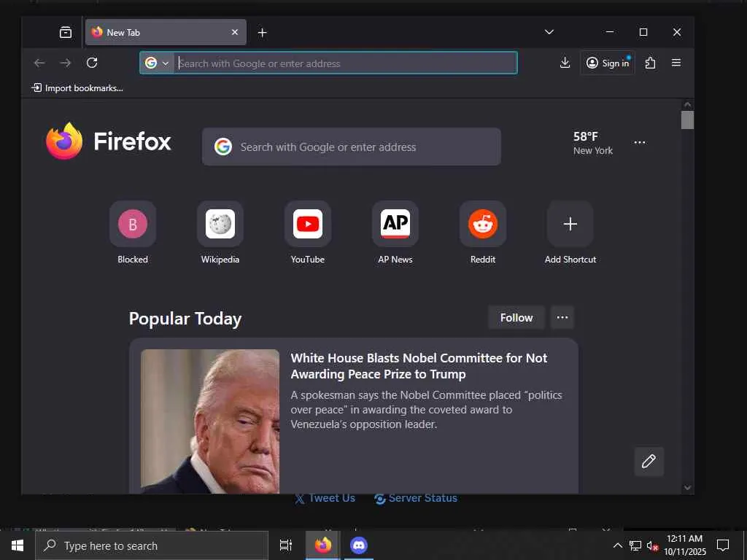747x560 pixels.
Task: Add a new shortcut tile
Action: point(570,233)
